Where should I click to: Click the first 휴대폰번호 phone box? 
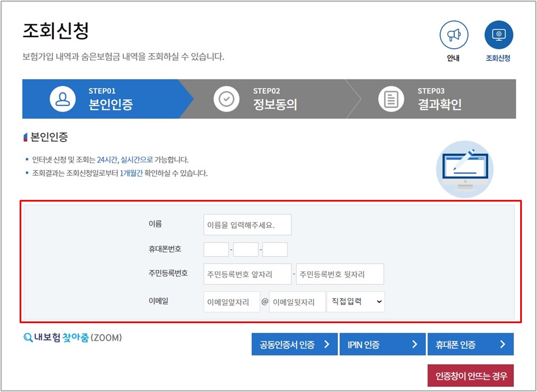(217, 249)
